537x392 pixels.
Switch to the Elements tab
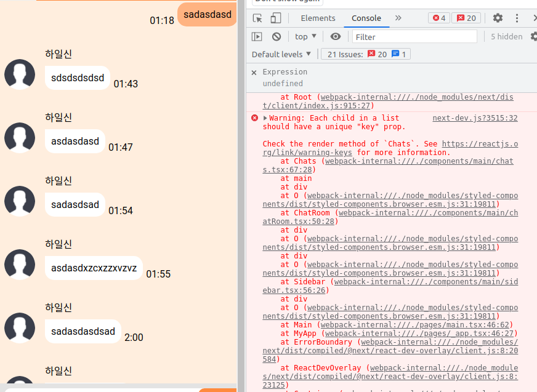click(x=318, y=18)
